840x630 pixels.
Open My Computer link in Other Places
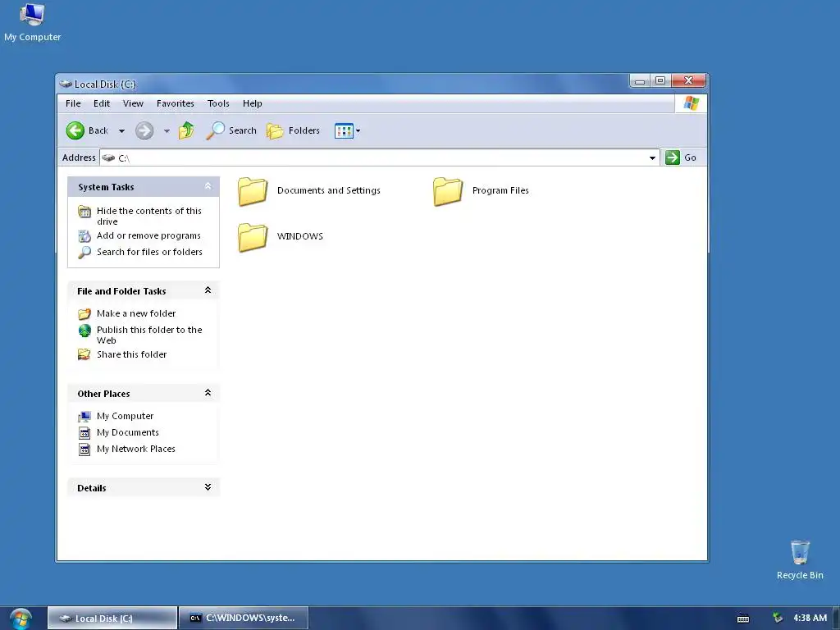pos(125,416)
